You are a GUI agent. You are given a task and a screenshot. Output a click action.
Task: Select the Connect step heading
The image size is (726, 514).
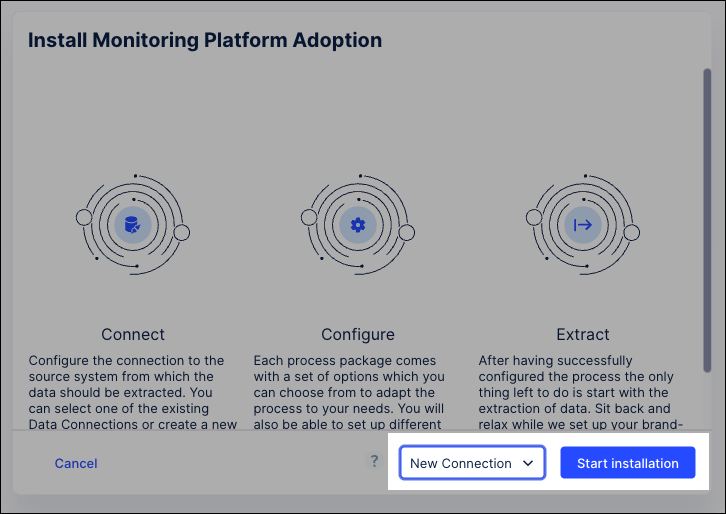click(x=133, y=334)
